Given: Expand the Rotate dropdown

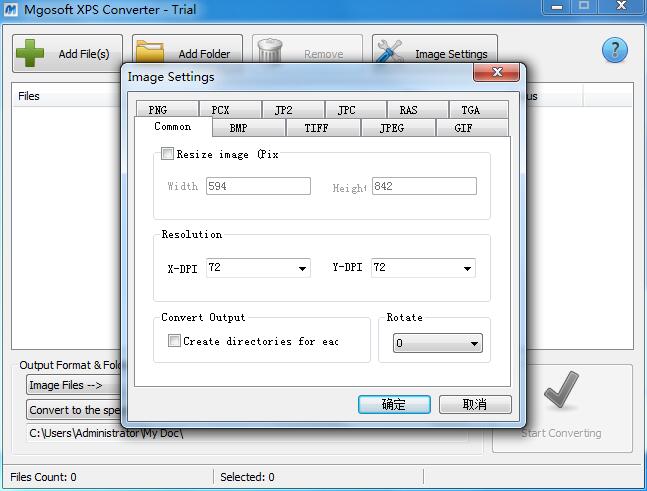Looking at the screenshot, I should click(437, 343).
